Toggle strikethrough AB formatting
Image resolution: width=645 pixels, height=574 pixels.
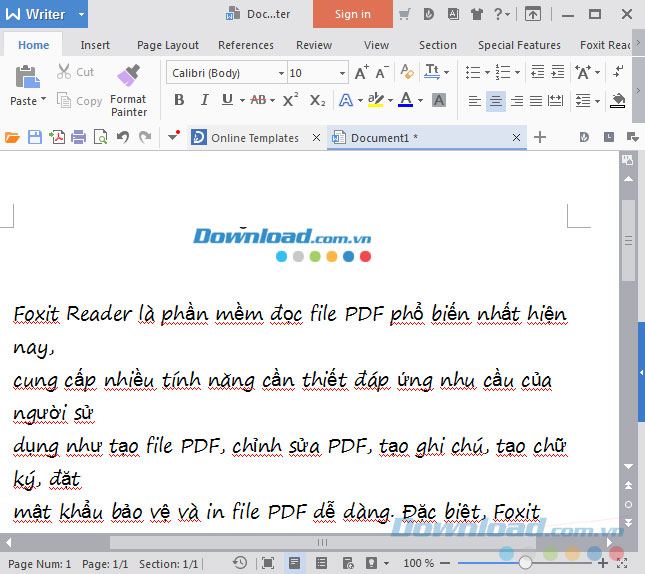point(258,100)
